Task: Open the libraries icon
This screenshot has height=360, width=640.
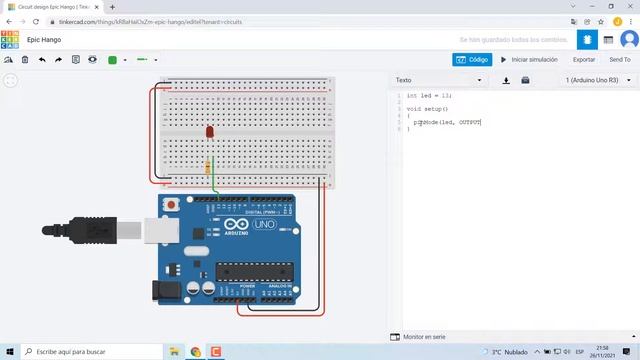Action: (x=525, y=80)
